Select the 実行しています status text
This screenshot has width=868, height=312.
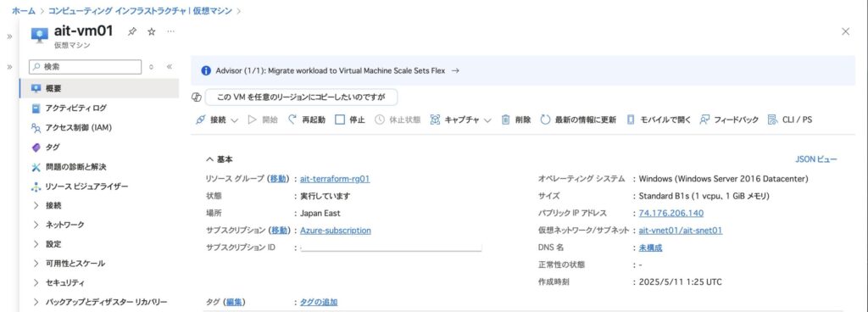point(325,196)
